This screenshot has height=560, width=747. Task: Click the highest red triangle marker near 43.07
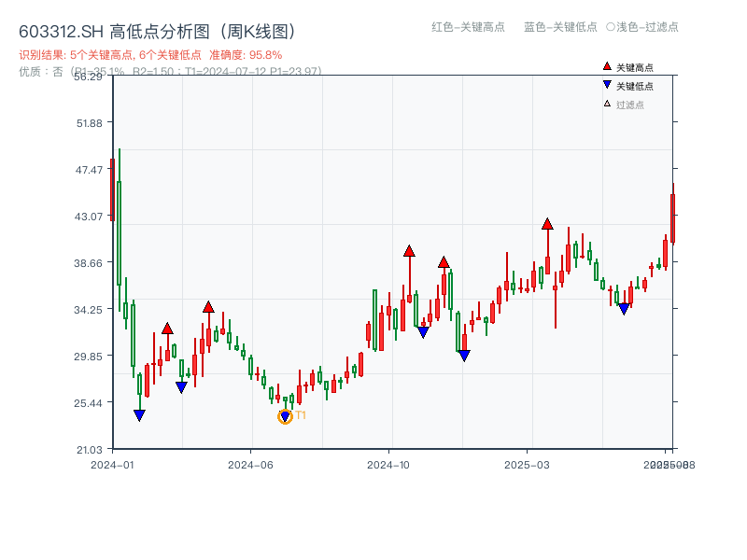point(547,223)
